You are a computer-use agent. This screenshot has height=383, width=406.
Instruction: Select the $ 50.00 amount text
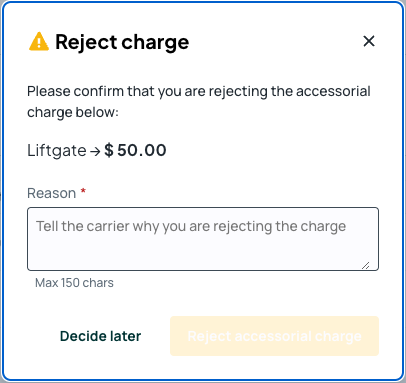click(135, 150)
